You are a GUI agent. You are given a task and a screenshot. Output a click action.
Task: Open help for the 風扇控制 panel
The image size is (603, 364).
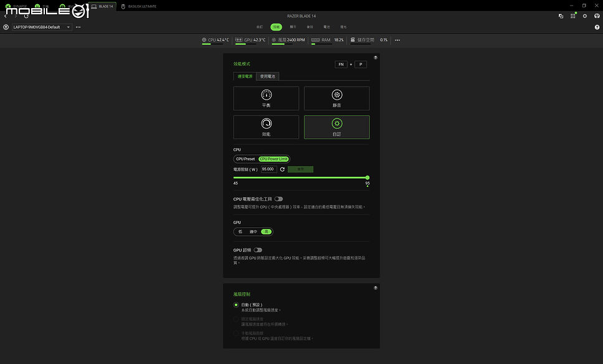click(376, 287)
